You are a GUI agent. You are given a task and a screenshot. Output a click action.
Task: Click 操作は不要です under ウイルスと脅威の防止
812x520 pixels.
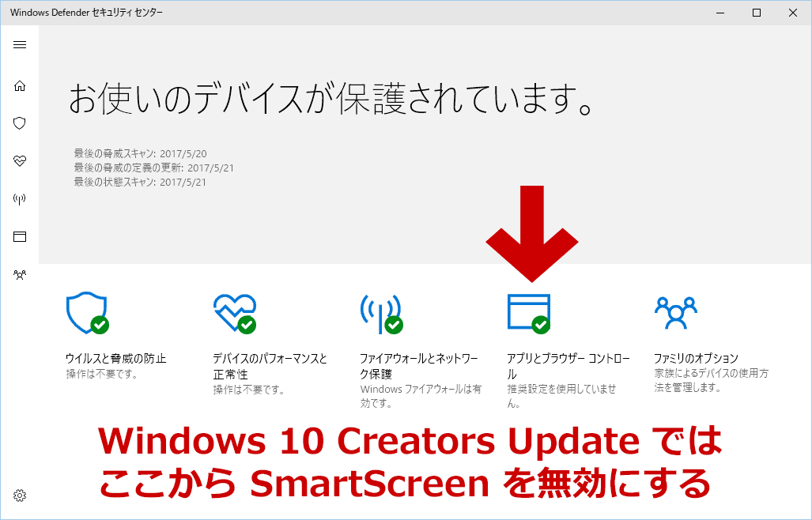[102, 374]
